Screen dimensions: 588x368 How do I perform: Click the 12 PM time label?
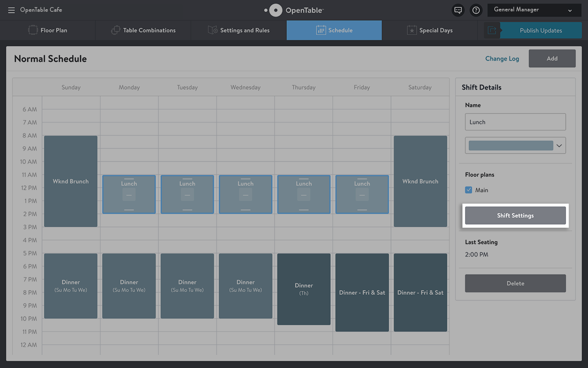pos(29,188)
